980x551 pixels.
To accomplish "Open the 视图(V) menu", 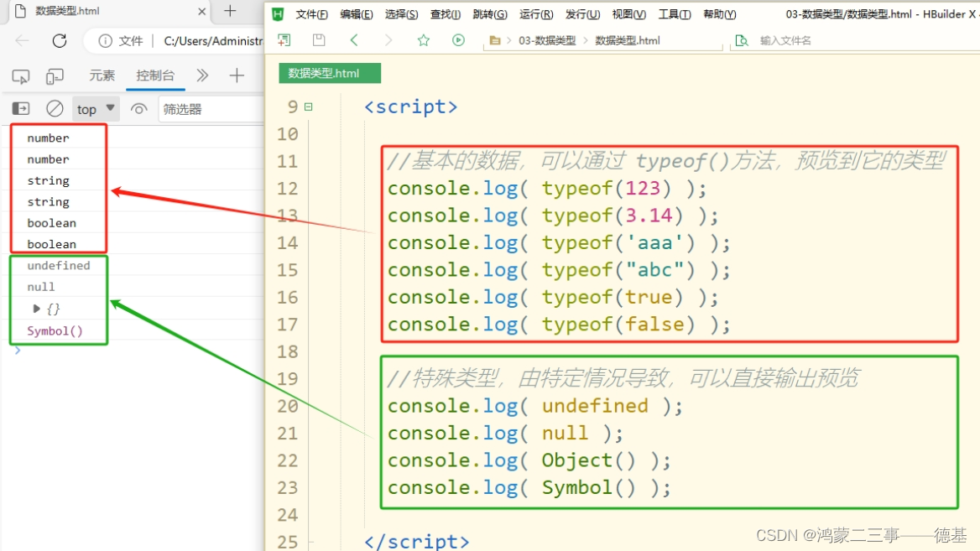I will point(628,13).
